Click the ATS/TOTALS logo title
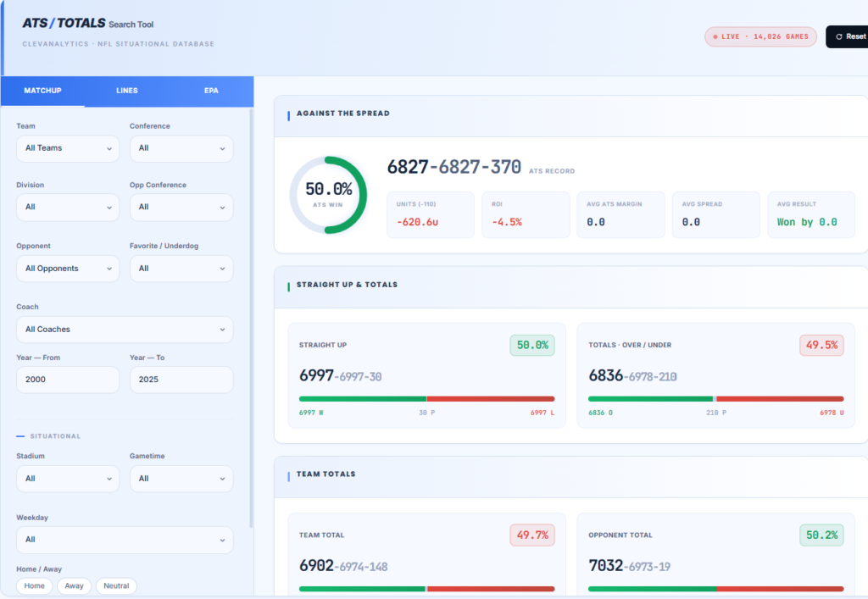Viewport: 868px width, 599px height. (64, 23)
